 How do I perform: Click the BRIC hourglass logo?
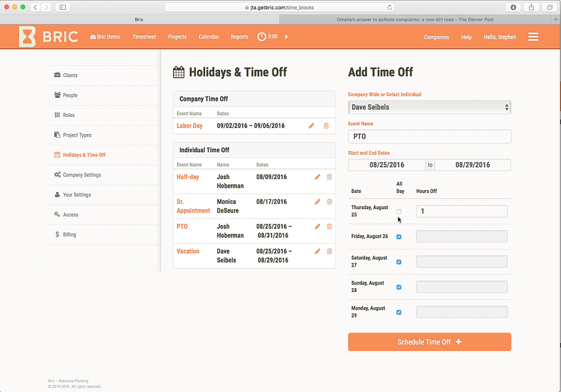(27, 37)
